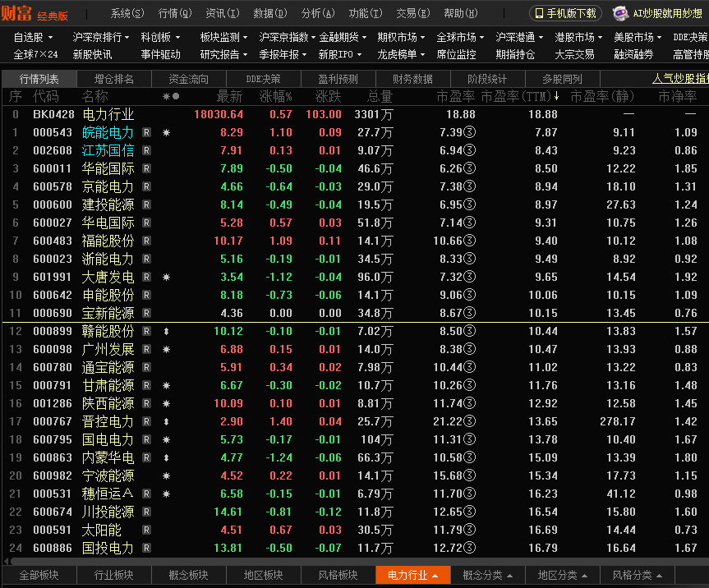Open the 人气炒股指标 link
The image size is (709, 588).
click(x=680, y=79)
